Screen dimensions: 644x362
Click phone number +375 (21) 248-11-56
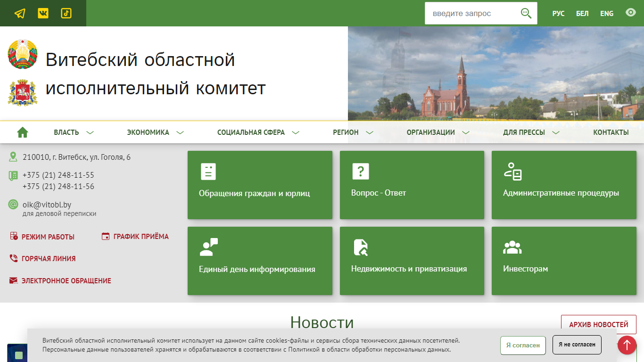(x=58, y=186)
